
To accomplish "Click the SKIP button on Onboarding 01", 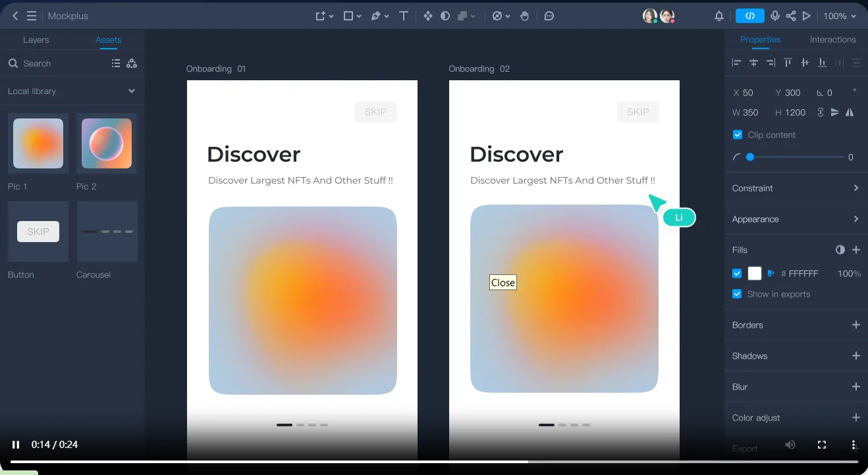I will click(375, 111).
